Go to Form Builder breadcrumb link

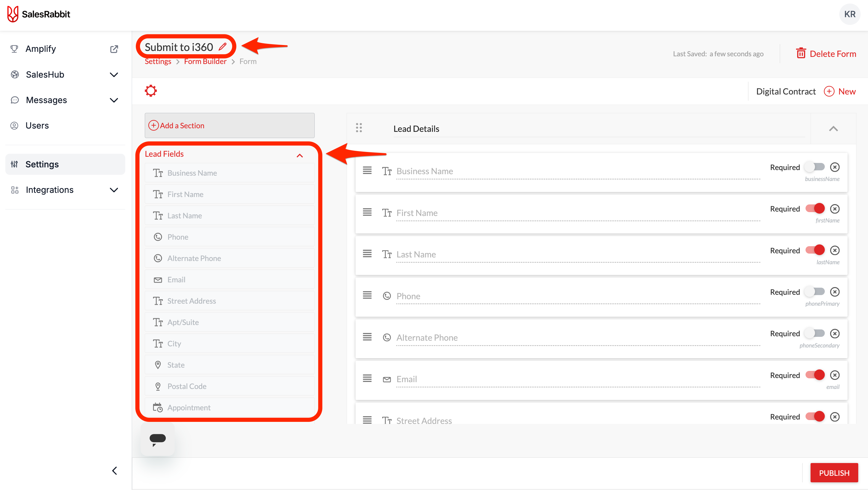tap(205, 61)
